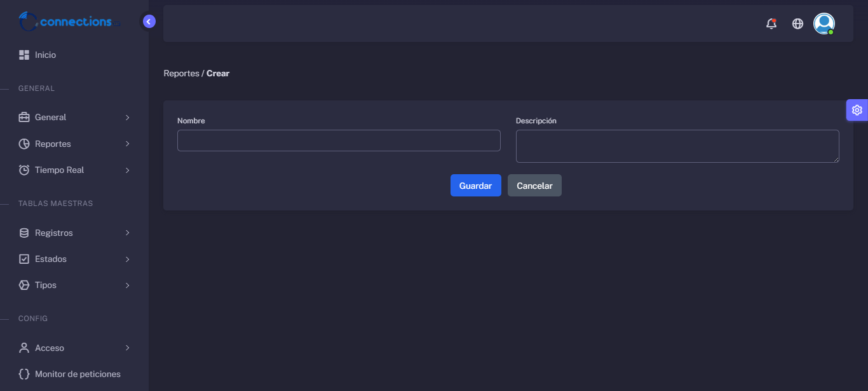The height and width of the screenshot is (391, 868).
Task: Click the Reportes pie chart icon
Action: (x=24, y=144)
